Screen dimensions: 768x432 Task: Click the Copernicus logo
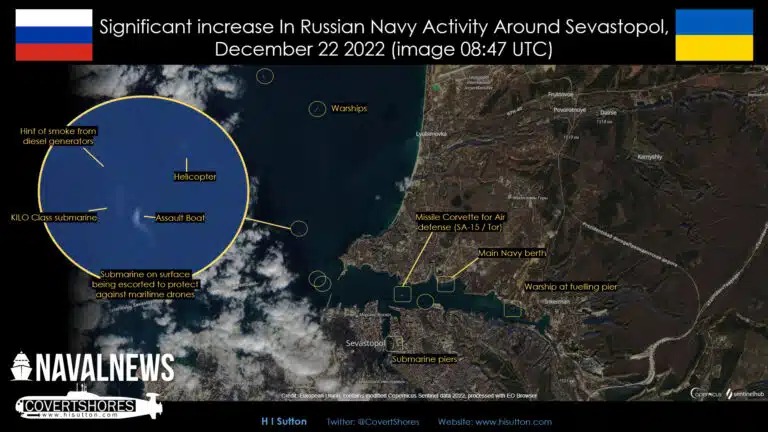pos(704,394)
